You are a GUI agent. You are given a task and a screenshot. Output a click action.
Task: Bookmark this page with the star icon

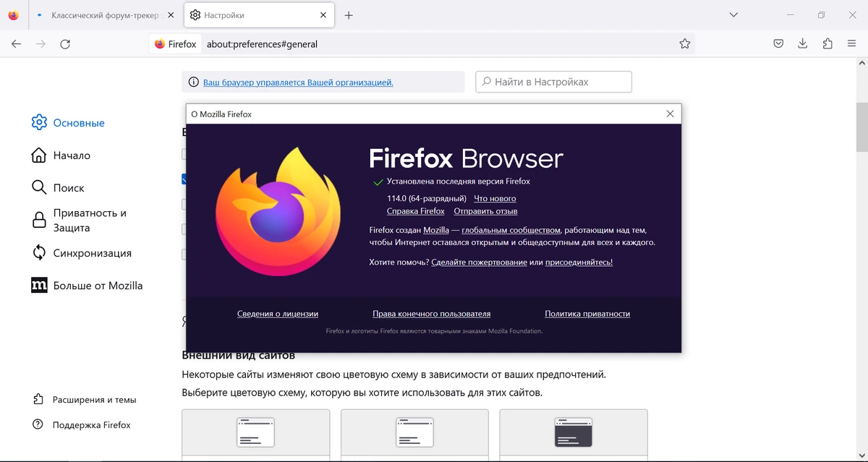684,44
